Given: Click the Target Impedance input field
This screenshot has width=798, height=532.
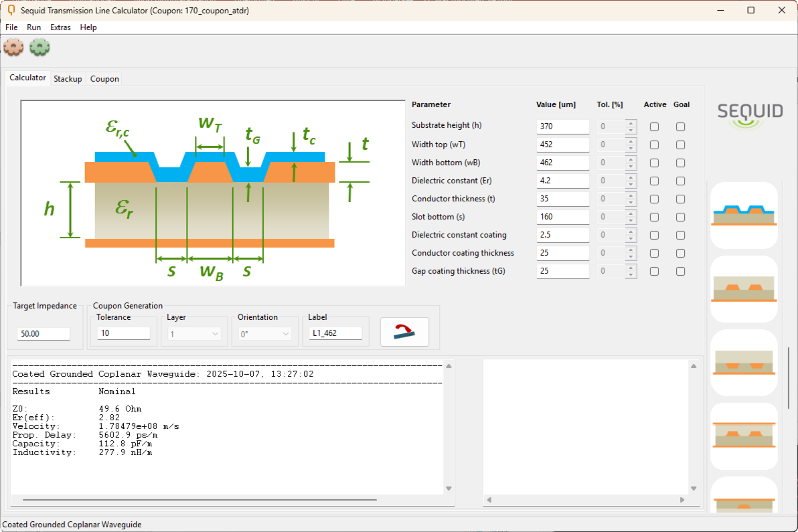Looking at the screenshot, I should point(44,333).
